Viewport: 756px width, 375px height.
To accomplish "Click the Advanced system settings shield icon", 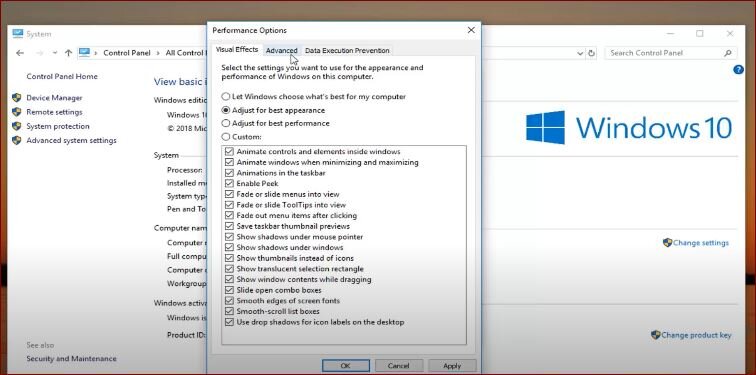I will pyautogui.click(x=17, y=140).
